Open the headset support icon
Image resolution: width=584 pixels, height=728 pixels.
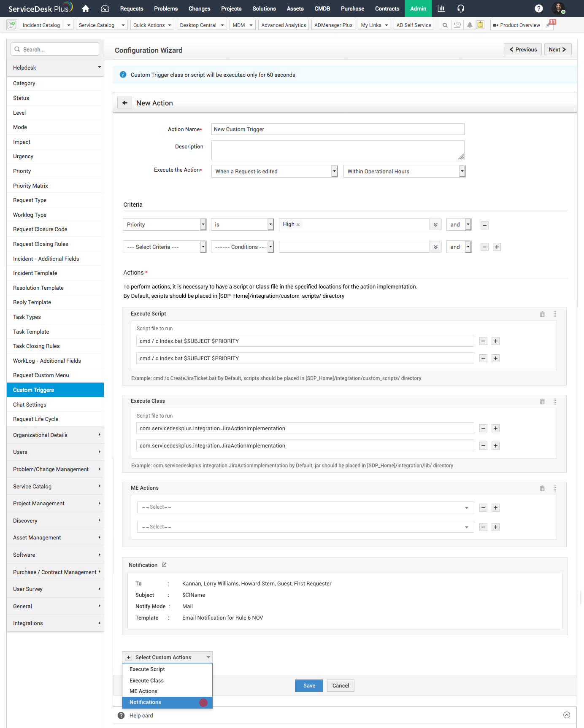[460, 8]
